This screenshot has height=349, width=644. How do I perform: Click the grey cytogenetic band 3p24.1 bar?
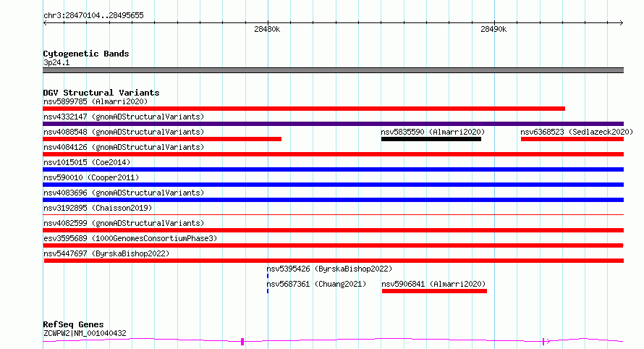(x=333, y=70)
